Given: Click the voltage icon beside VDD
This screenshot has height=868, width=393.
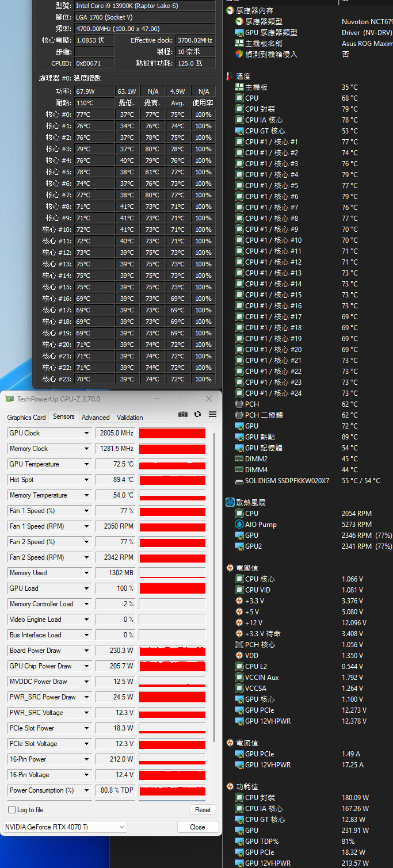Looking at the screenshot, I should (x=239, y=655).
